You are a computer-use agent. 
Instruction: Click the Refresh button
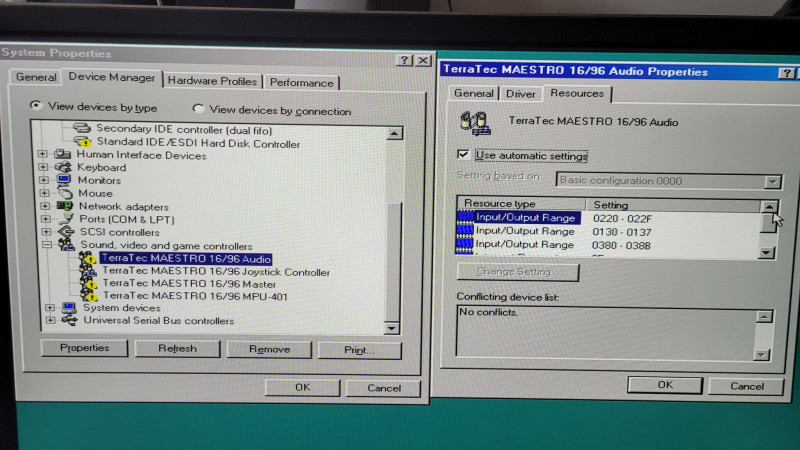pyautogui.click(x=177, y=348)
